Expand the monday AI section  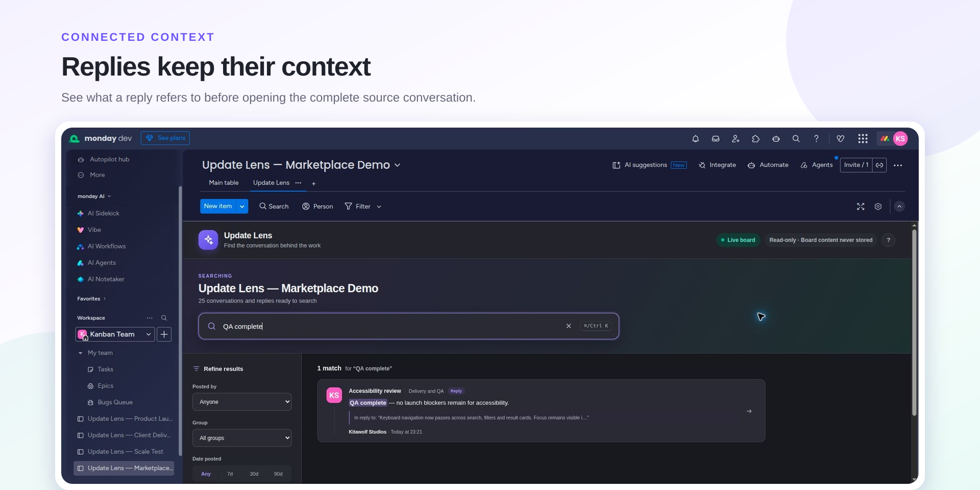click(94, 197)
